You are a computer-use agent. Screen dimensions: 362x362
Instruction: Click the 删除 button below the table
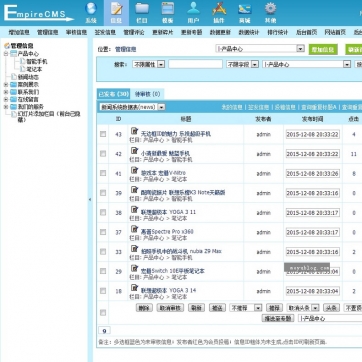(x=144, y=308)
